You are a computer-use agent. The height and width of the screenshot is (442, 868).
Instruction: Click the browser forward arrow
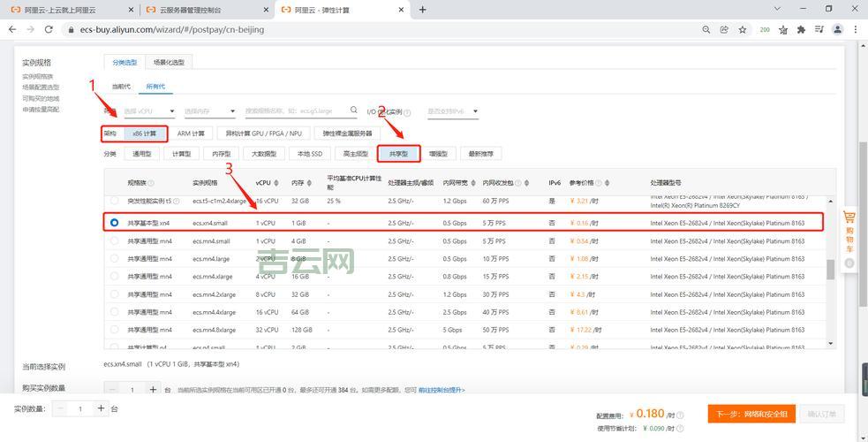pyautogui.click(x=30, y=29)
